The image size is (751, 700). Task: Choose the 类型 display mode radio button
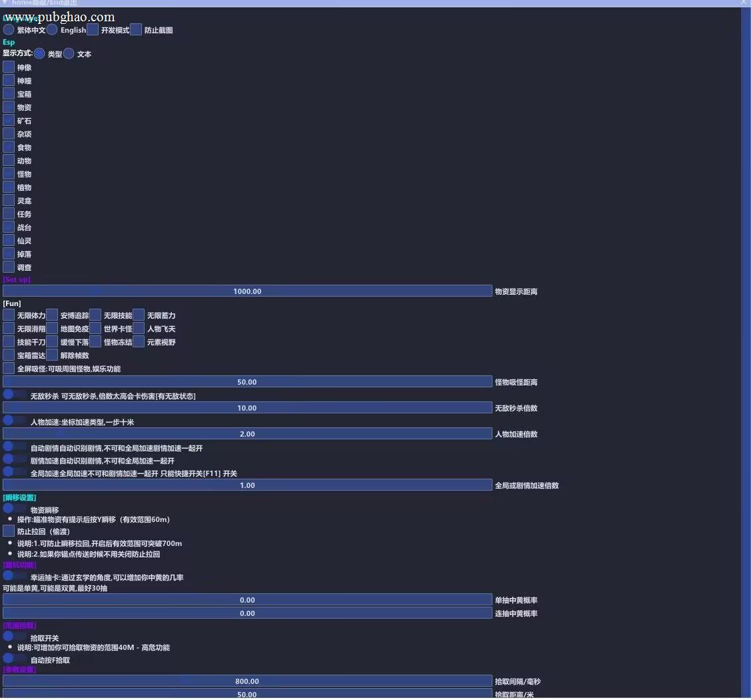[39, 53]
